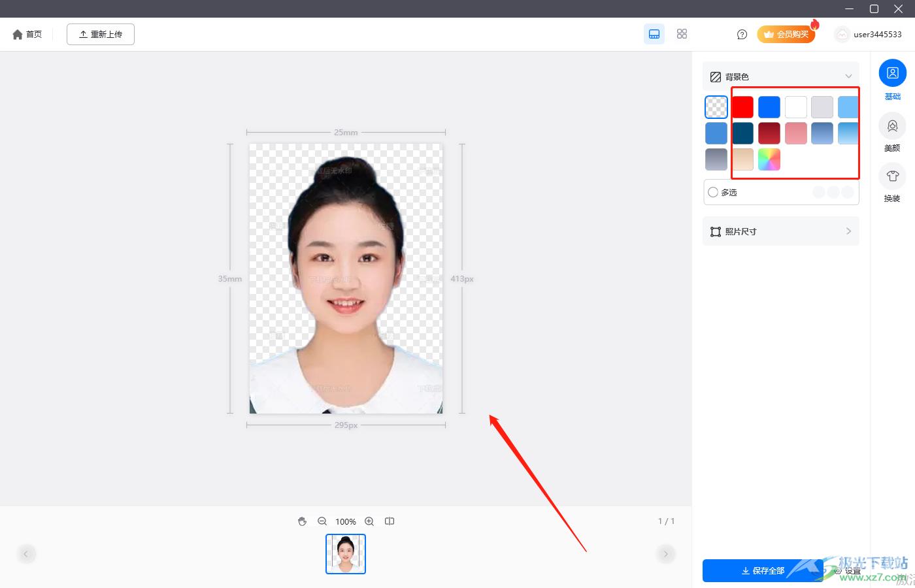915x588 pixels.
Task: Choose the beige gradient swatch
Action: point(742,159)
